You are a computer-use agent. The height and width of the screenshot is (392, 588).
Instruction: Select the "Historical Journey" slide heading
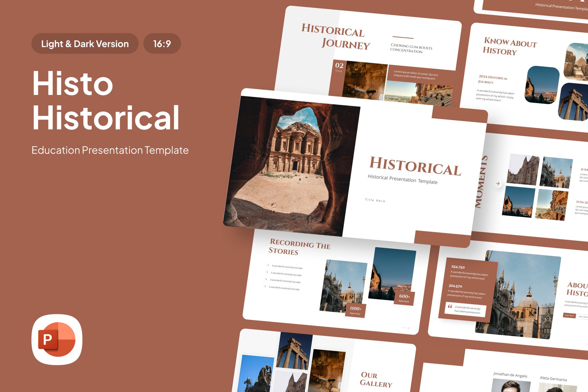[x=336, y=36]
